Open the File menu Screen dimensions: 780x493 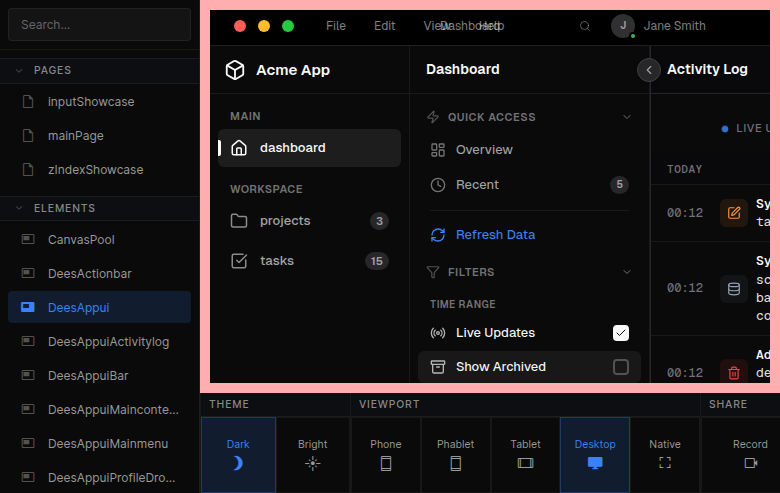(336, 26)
